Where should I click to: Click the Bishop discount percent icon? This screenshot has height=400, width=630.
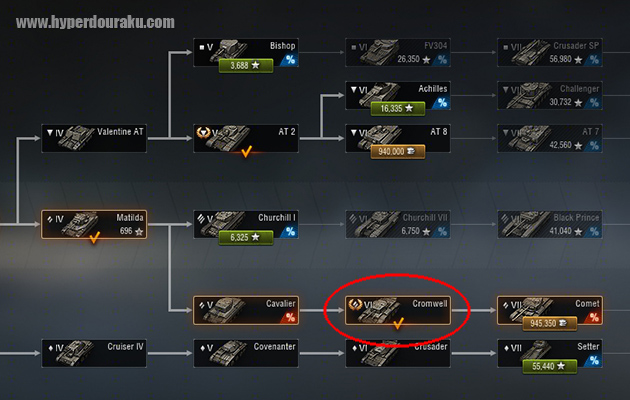(290, 60)
